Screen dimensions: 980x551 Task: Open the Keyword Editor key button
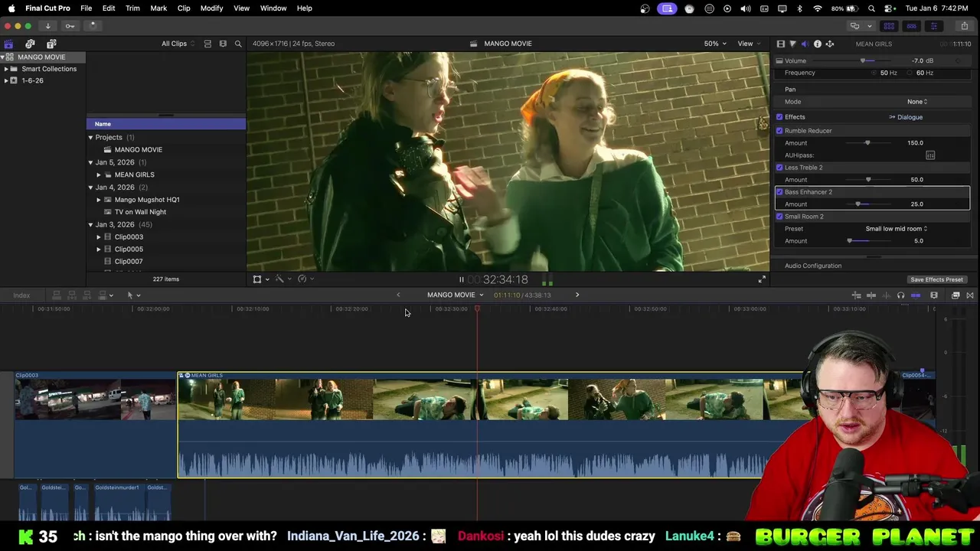[x=70, y=26]
